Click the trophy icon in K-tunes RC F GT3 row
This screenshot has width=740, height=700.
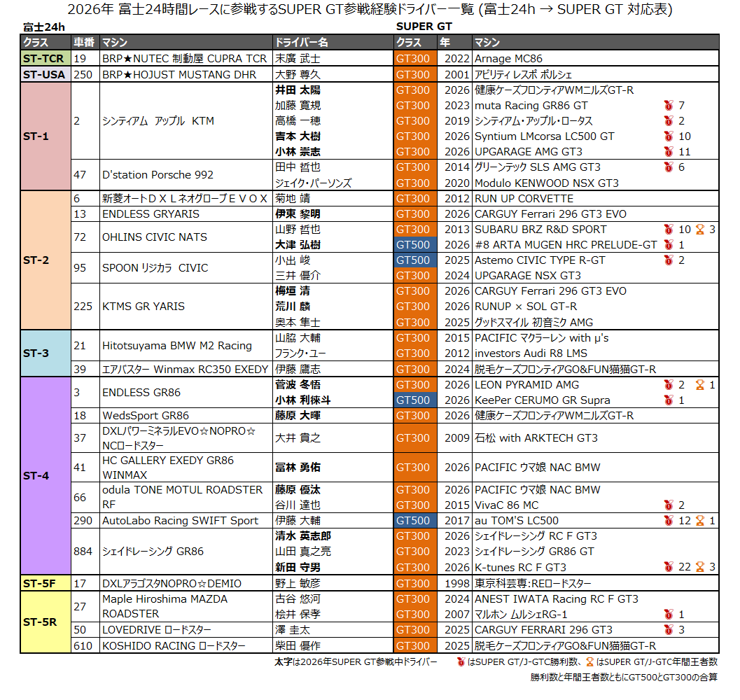tap(700, 567)
